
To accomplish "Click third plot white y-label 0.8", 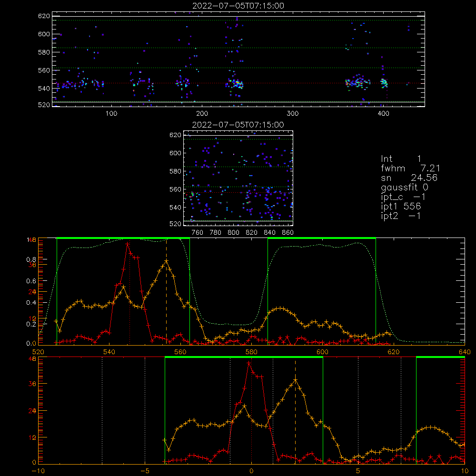I will point(31,259).
